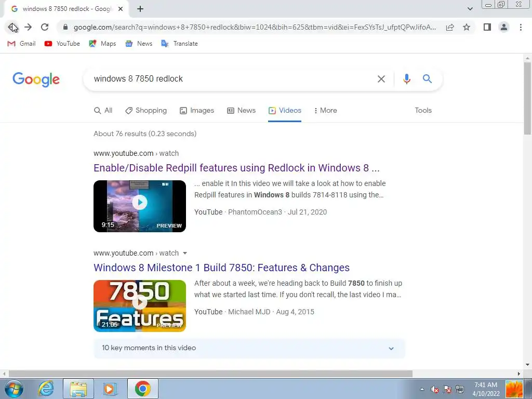Open Windows Media Player from taskbar
Screen dimensions: 532x399
pyautogui.click(x=110, y=389)
